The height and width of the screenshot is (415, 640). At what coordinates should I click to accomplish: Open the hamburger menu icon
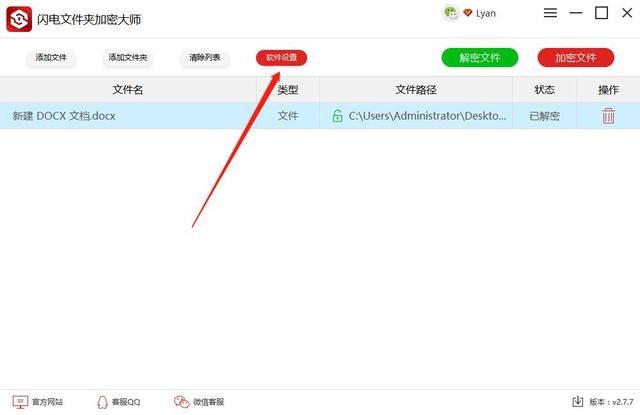click(x=550, y=13)
